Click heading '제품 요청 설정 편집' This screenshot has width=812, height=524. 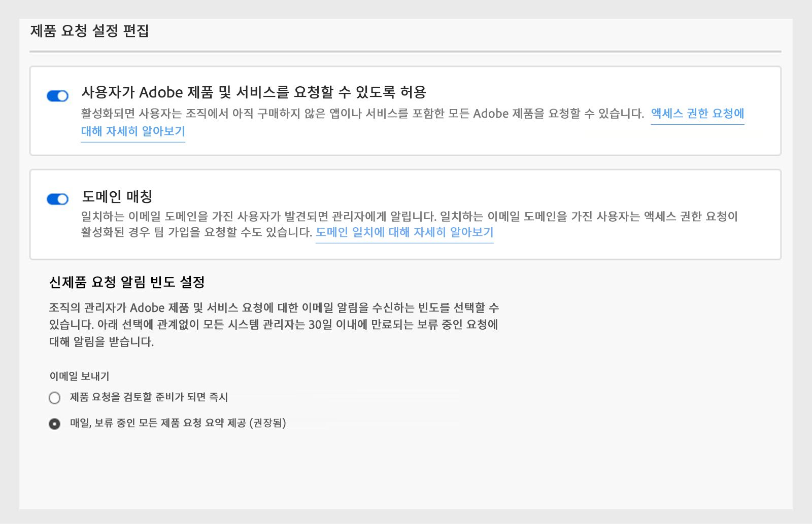click(89, 31)
